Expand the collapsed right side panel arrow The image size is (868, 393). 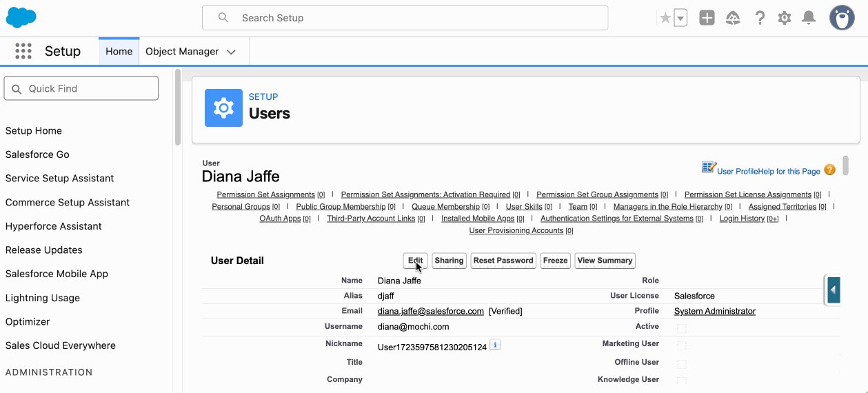point(833,290)
